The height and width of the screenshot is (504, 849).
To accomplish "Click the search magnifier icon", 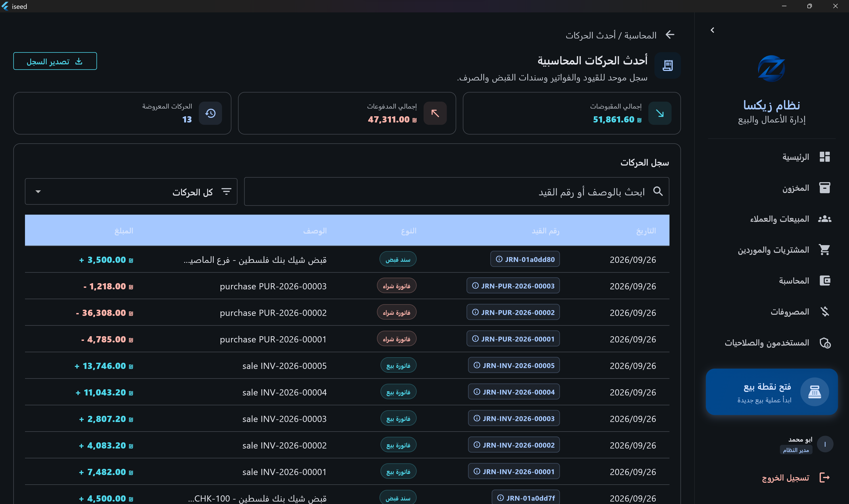I will coord(658,192).
